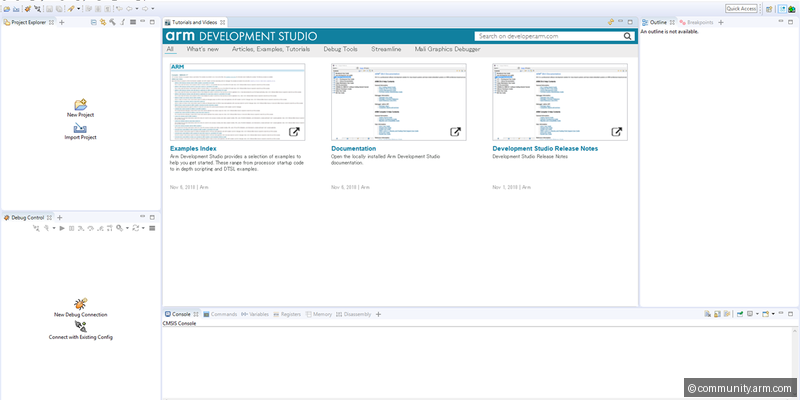Viewport: 800px width, 400px height.
Task: Add a view next to Debug Control tab
Action: (60, 217)
